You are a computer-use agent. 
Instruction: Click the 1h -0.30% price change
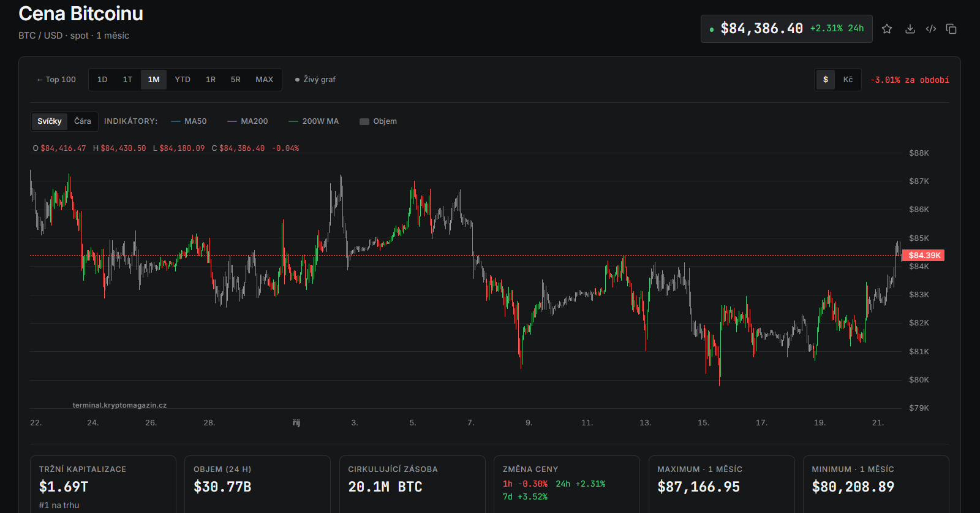(526, 484)
